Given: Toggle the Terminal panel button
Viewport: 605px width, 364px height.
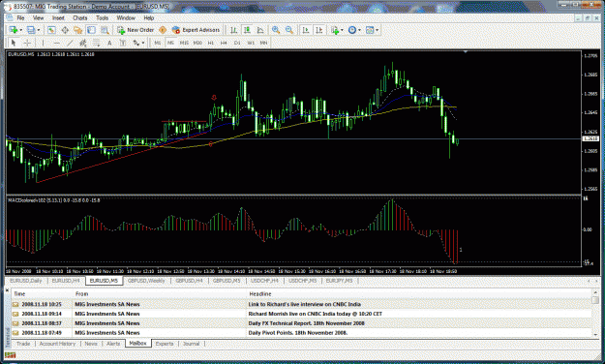Looking at the screenshot, I should click(x=91, y=30).
